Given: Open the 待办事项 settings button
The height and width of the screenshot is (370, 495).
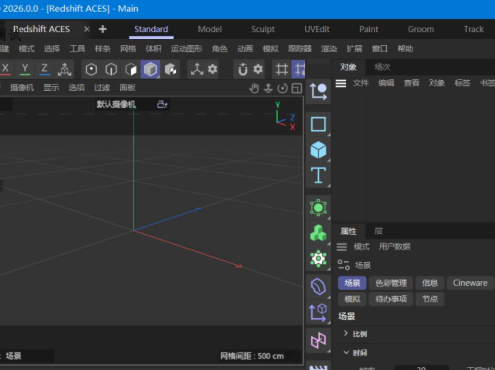Looking at the screenshot, I should (391, 299).
